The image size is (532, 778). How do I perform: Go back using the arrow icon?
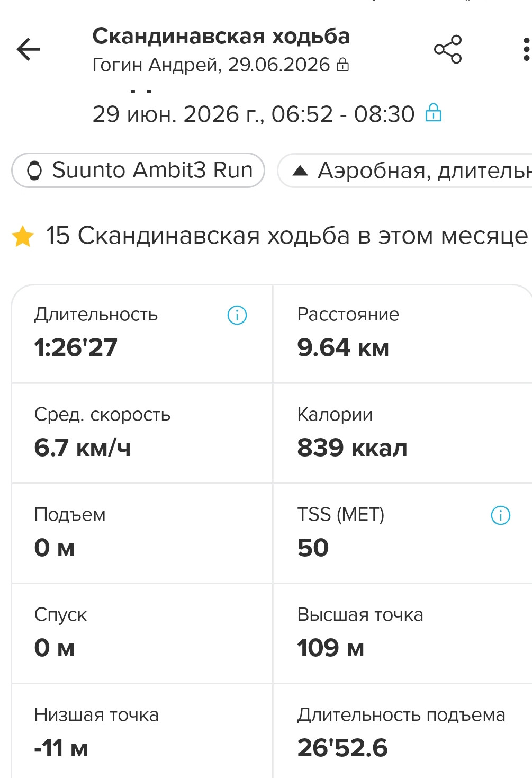[x=28, y=50]
